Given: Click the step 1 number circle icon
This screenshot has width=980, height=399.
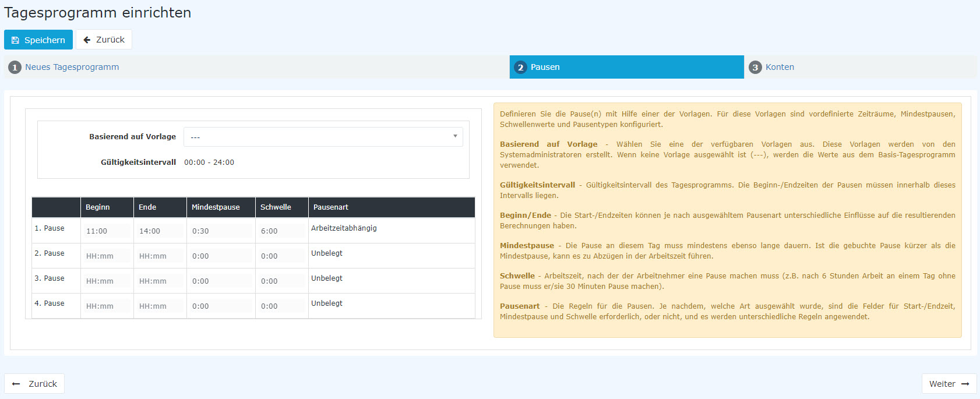Looking at the screenshot, I should [15, 68].
